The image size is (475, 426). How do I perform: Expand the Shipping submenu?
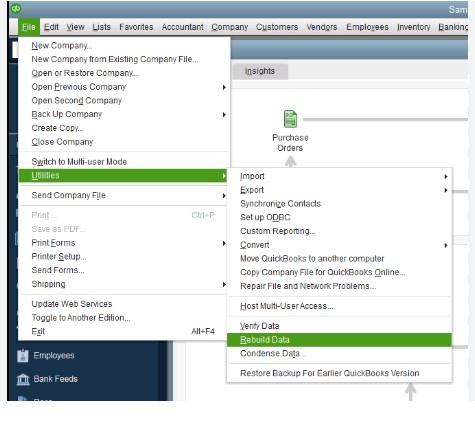click(124, 284)
